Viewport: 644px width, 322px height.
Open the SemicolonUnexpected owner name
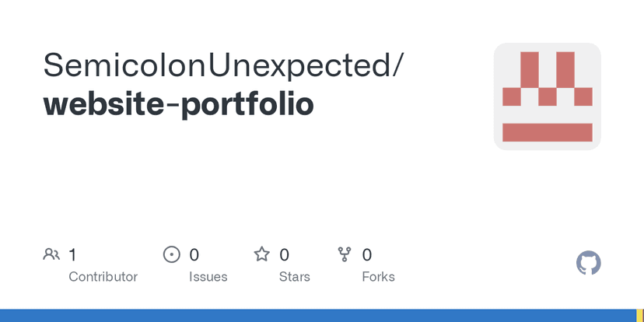click(217, 66)
